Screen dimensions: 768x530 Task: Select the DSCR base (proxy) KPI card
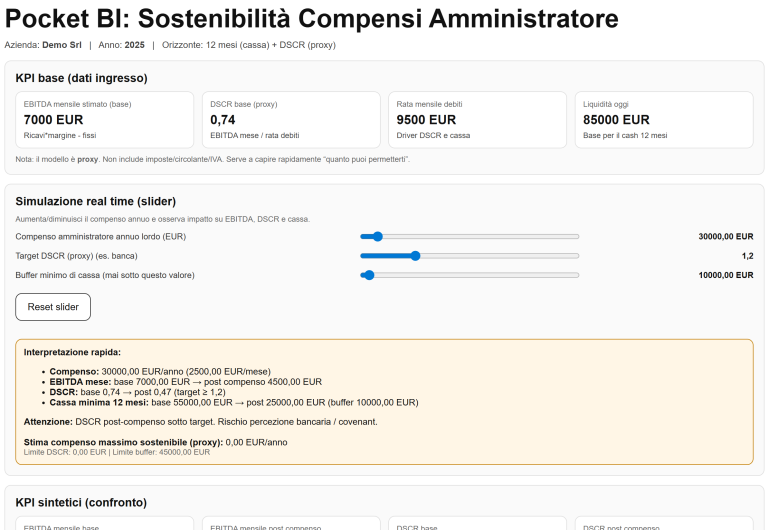tap(291, 120)
